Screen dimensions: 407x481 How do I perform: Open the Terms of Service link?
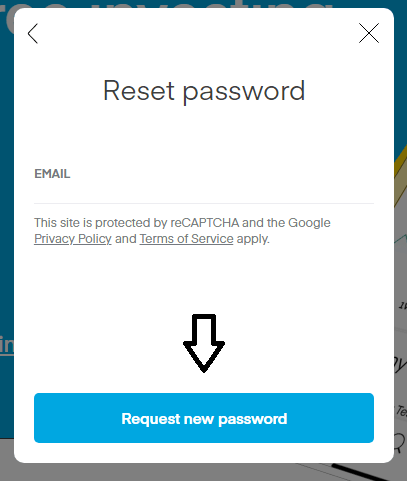[186, 239]
